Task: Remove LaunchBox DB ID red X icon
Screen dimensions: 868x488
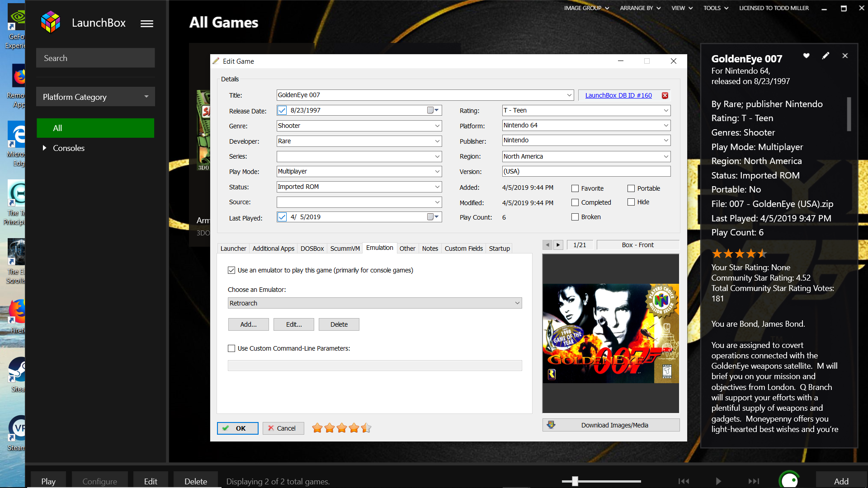Action: pos(665,95)
